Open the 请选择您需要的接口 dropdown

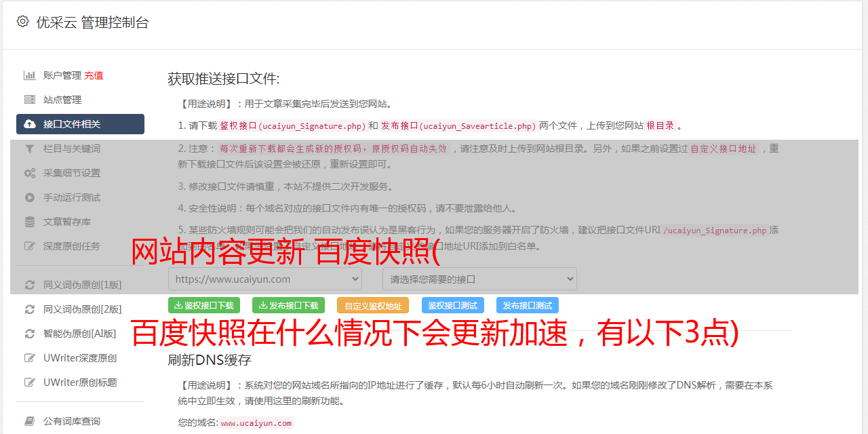[479, 279]
